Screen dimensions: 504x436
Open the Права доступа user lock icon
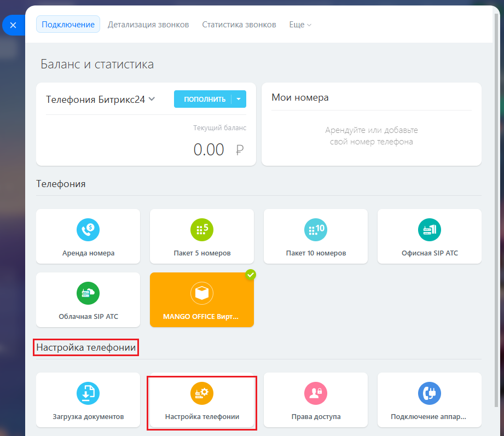pyautogui.click(x=316, y=393)
